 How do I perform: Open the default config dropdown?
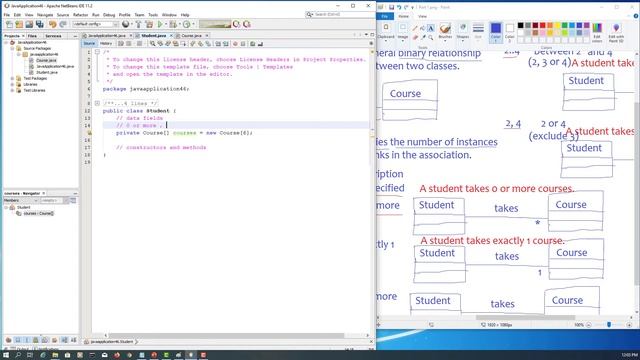coord(96,24)
